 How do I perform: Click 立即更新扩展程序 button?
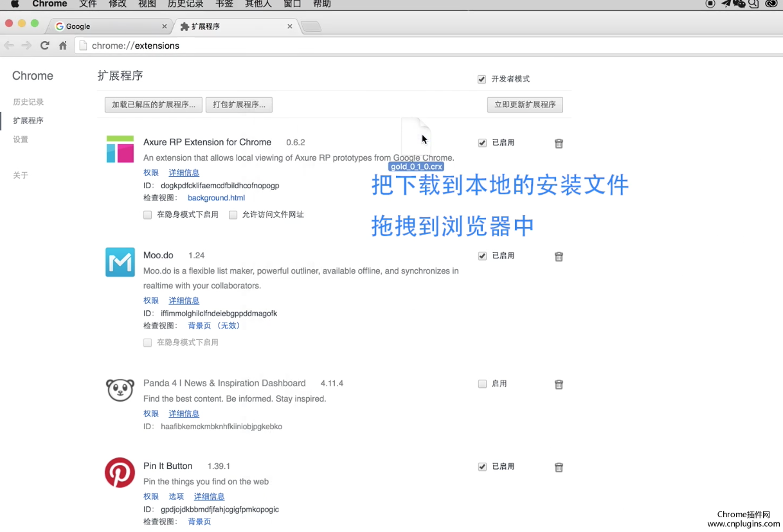(x=525, y=105)
